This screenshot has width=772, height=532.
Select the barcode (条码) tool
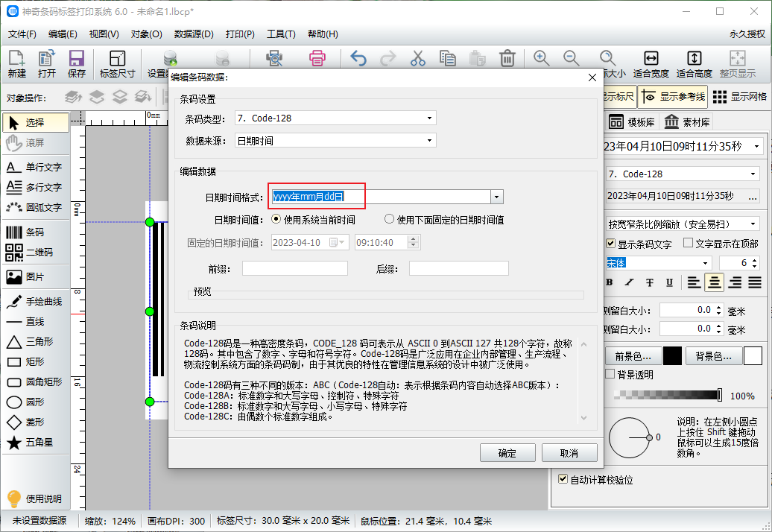click(x=36, y=232)
